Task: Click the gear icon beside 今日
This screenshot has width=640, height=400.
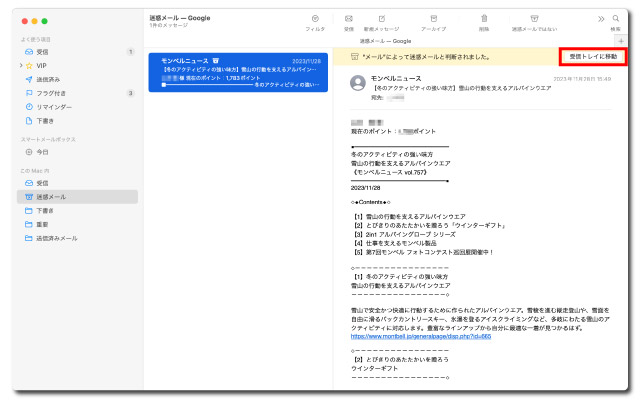Action: point(29,152)
